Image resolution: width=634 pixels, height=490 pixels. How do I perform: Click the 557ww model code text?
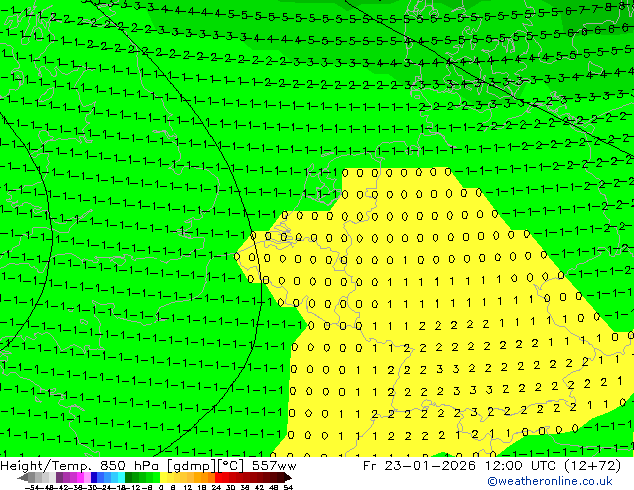pyautogui.click(x=274, y=466)
